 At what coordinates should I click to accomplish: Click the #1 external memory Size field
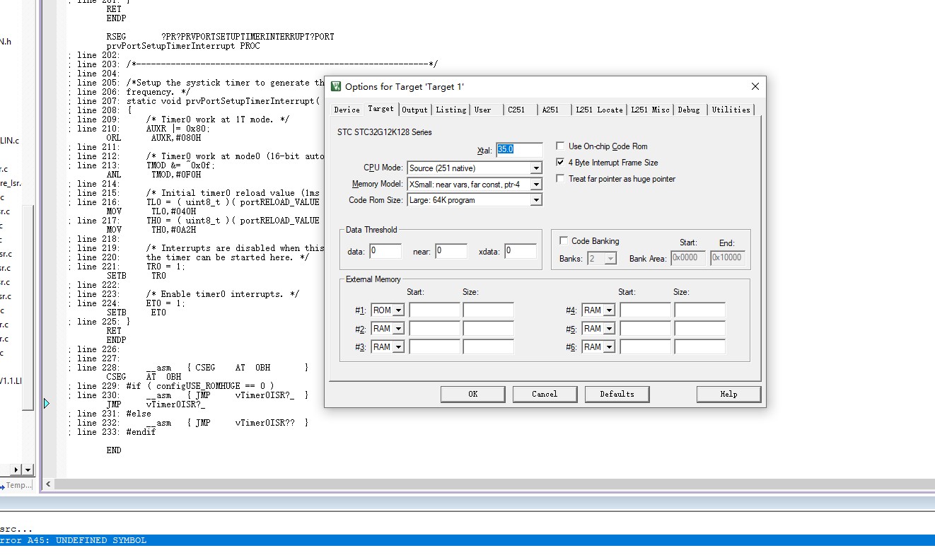click(488, 310)
